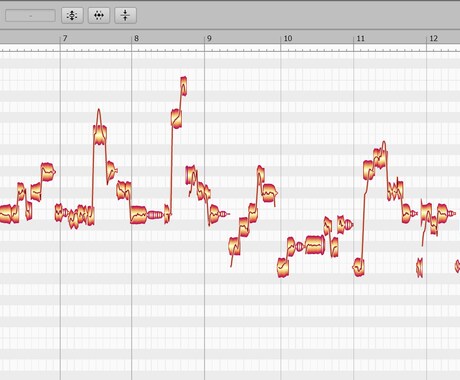Image resolution: width=460 pixels, height=380 pixels.
Task: Jump to bar 8 on the ruler
Action: tap(136, 38)
